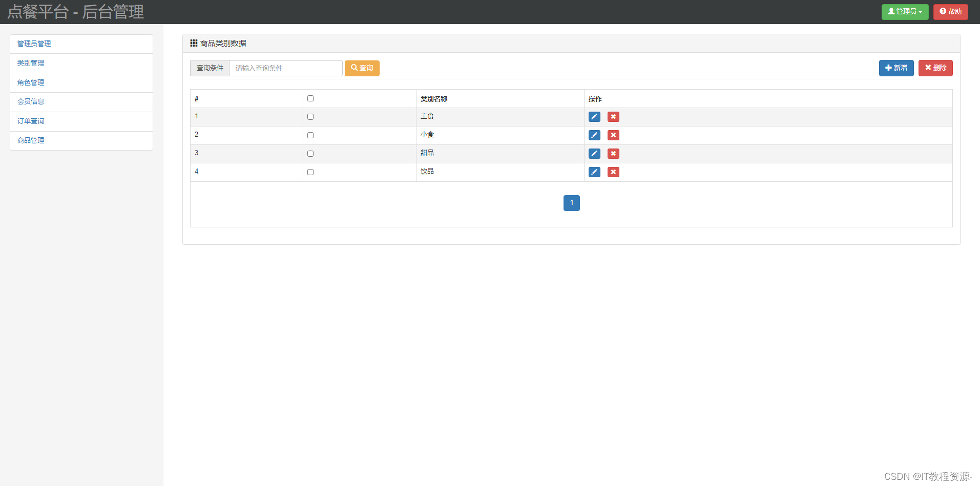
Task: Select 会员信息 from the sidebar
Action: [x=81, y=102]
